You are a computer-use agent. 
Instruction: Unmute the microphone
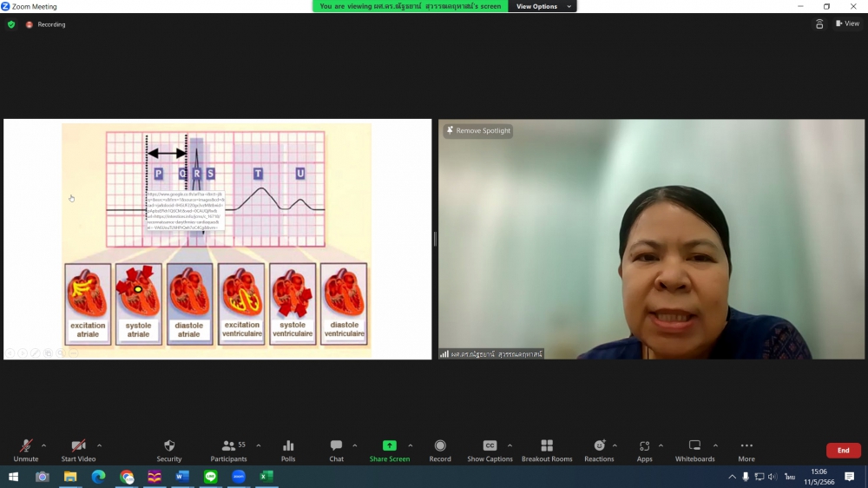[26, 450]
